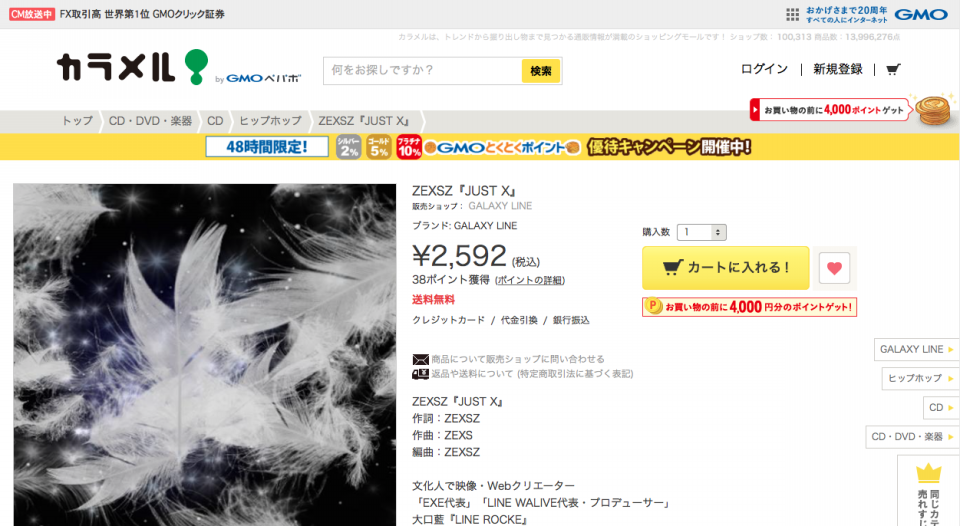This screenshot has width=960, height=526.
Task: Click the カートに入れる button
Action: tap(726, 268)
